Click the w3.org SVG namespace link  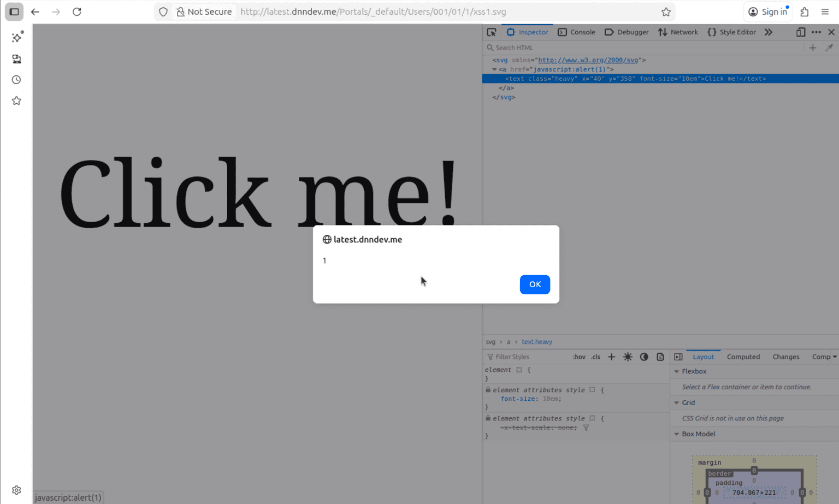tap(588, 60)
